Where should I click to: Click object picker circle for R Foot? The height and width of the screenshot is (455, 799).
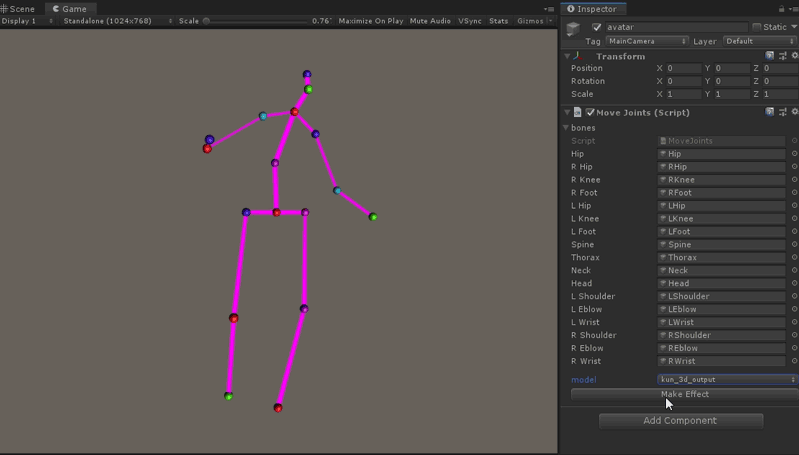tap(794, 192)
